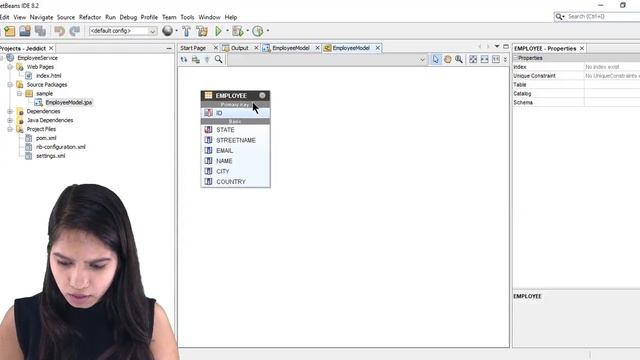The image size is (640, 360).
Task: Click the Debug Project icon
Action: point(238,31)
